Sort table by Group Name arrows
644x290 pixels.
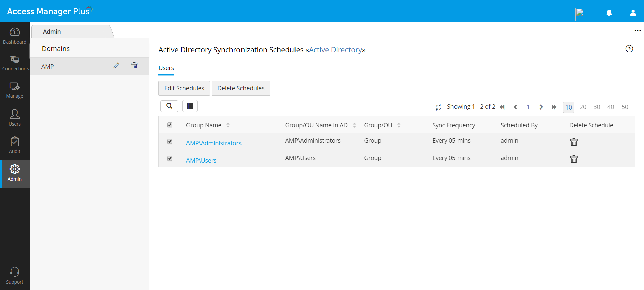228,125
